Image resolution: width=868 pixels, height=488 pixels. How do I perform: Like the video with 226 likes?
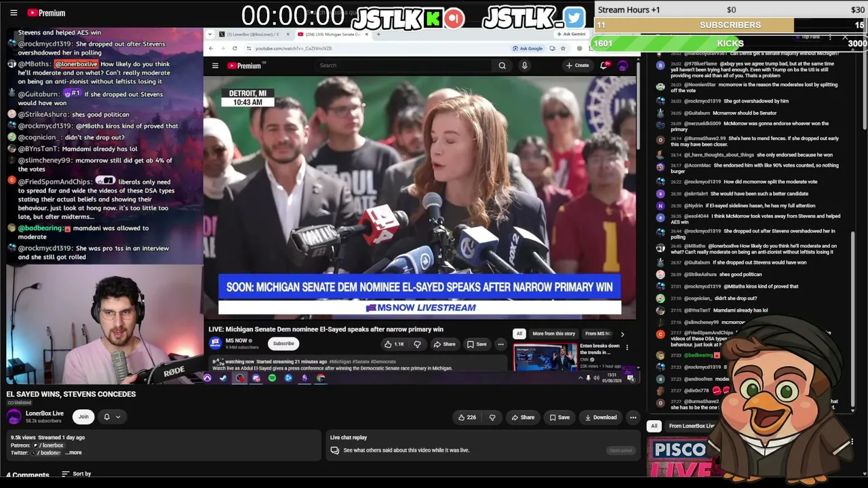pos(467,418)
